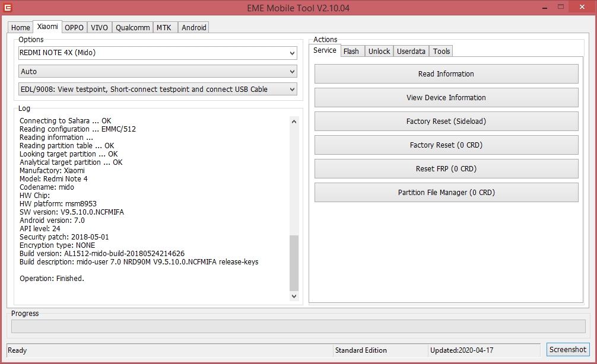
Task: Click the 'Ready' status text
Action: (17, 350)
